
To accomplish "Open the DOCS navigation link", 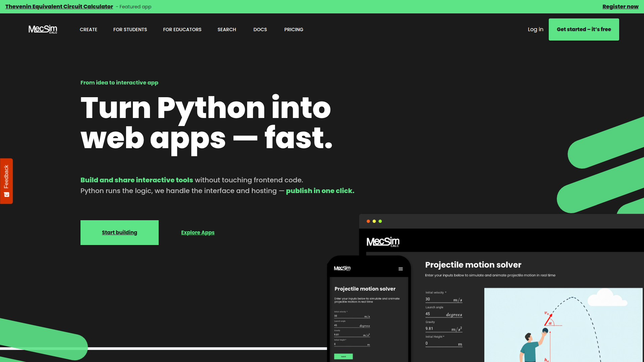I will click(x=260, y=29).
